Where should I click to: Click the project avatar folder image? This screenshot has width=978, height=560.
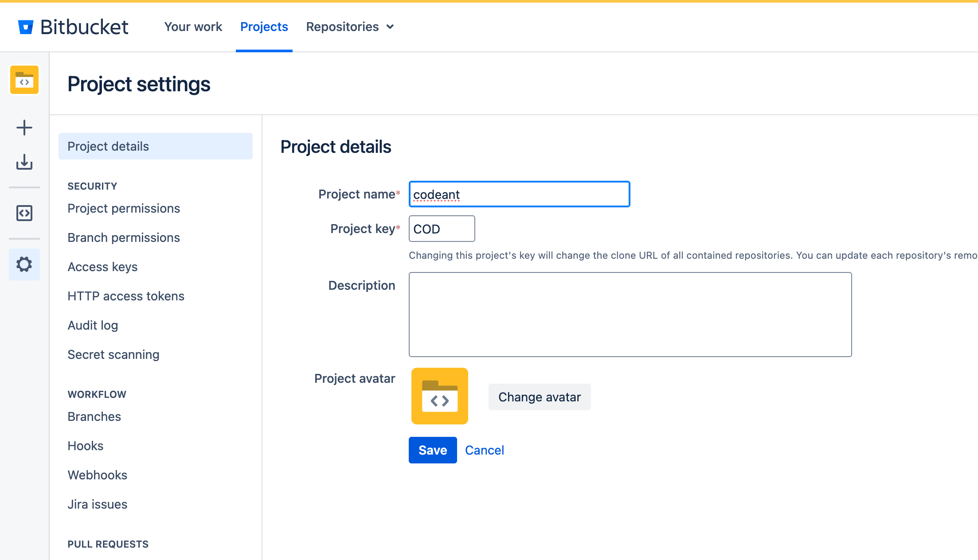[x=439, y=397]
